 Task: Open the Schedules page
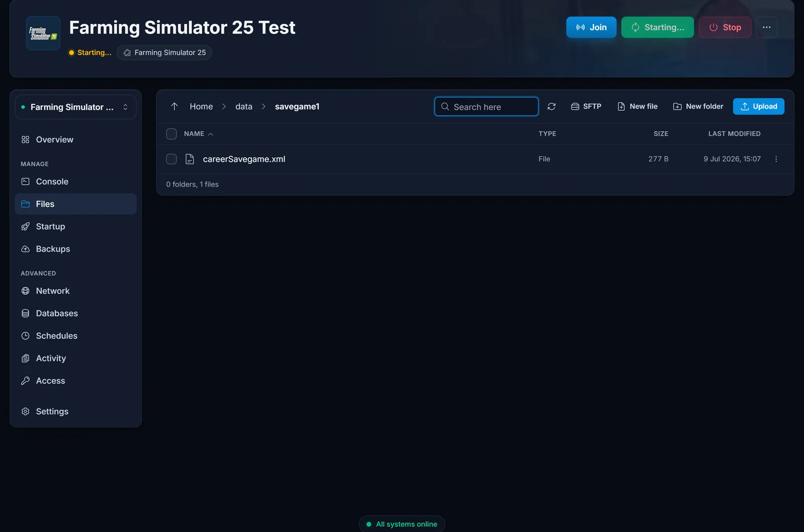click(x=75, y=336)
